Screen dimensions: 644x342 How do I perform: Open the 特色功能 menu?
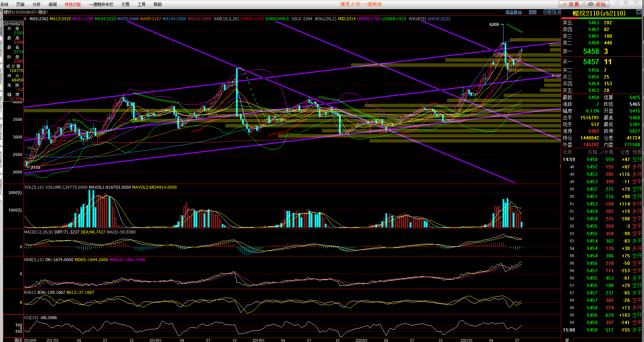click(x=73, y=4)
